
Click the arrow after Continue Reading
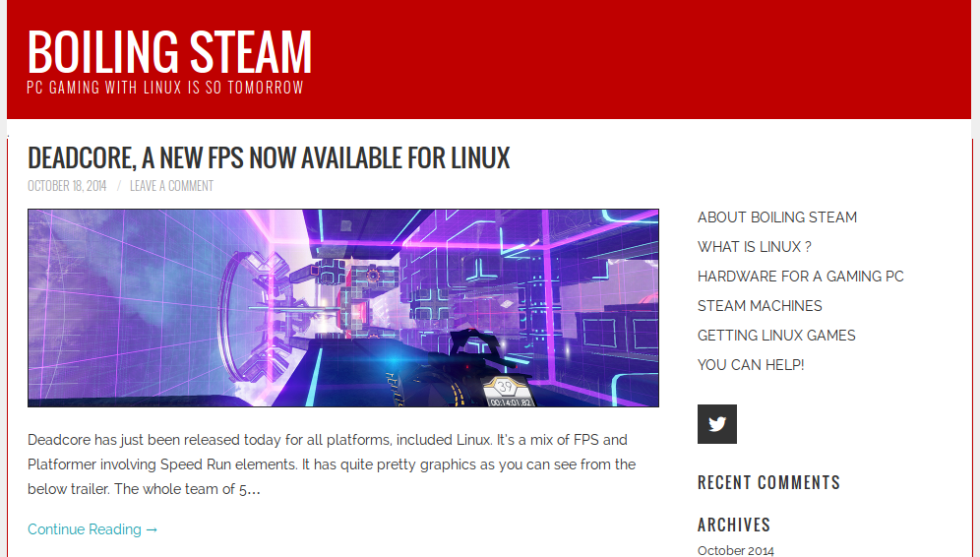click(152, 529)
